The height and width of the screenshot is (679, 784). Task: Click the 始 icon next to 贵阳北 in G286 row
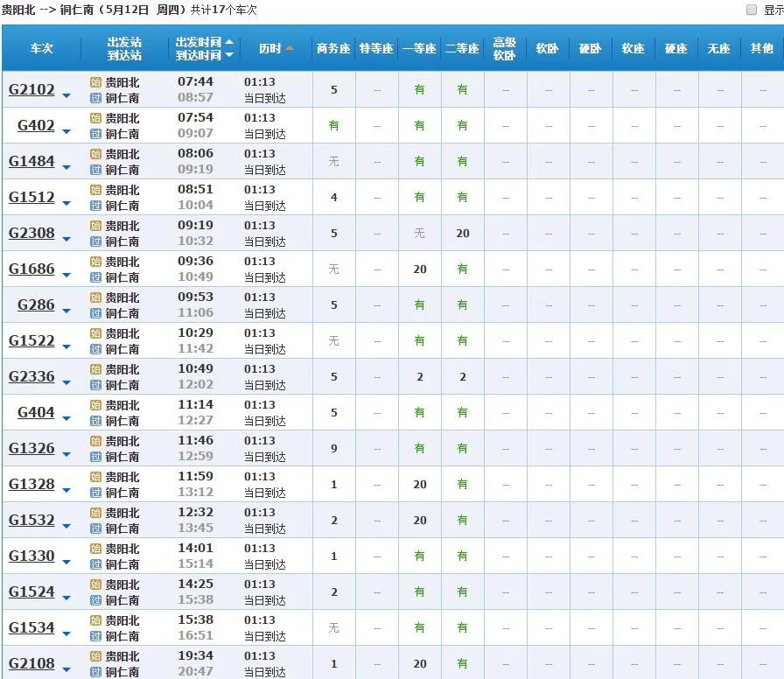94,297
